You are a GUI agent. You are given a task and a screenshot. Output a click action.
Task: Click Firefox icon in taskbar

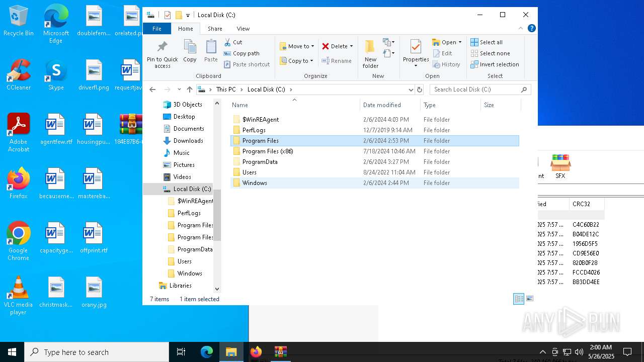pos(256,351)
